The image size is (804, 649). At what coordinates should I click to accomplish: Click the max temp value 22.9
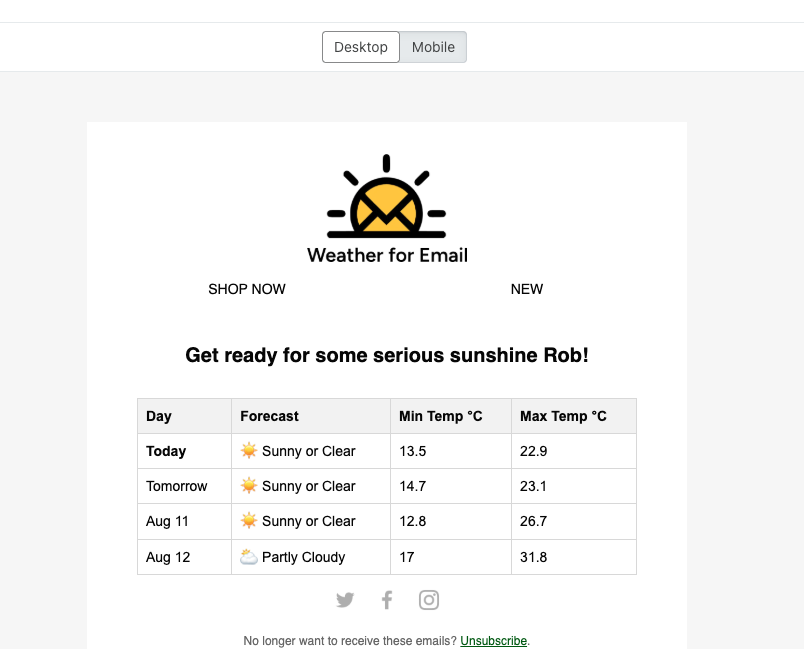point(533,451)
